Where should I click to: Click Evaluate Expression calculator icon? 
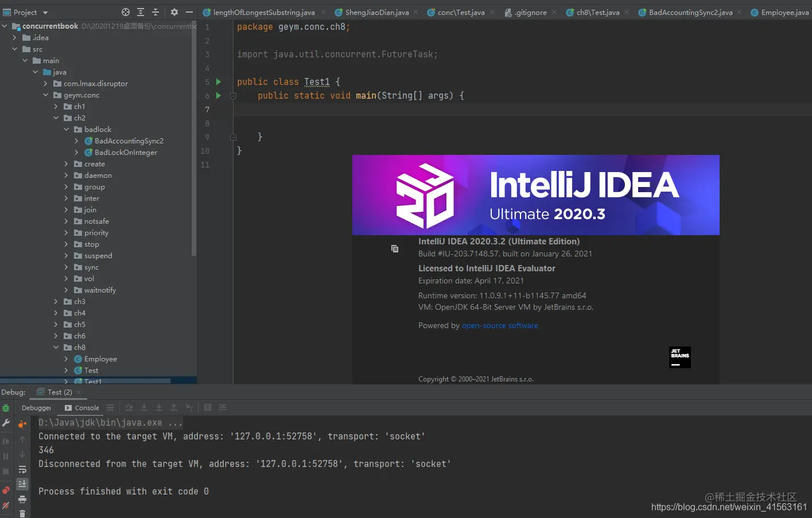(208, 408)
